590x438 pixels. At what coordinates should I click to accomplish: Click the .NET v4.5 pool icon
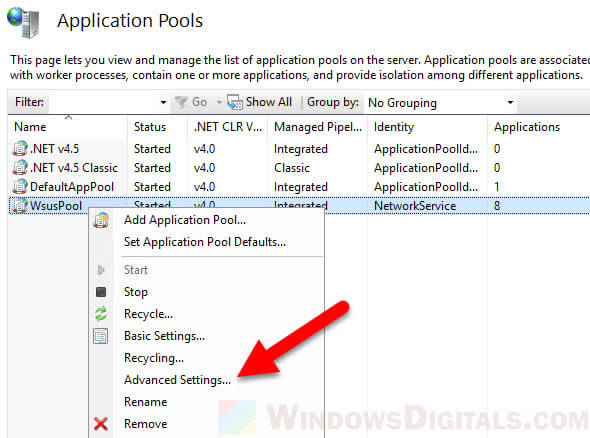(20, 149)
